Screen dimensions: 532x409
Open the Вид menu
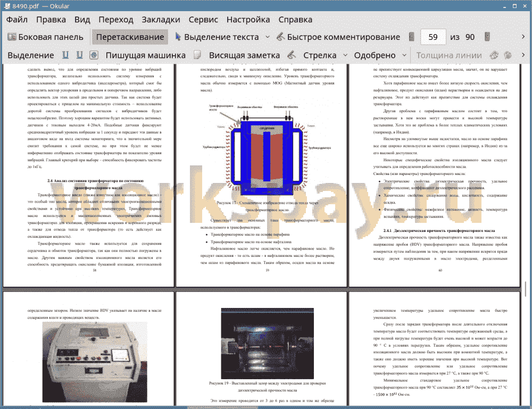click(82, 20)
